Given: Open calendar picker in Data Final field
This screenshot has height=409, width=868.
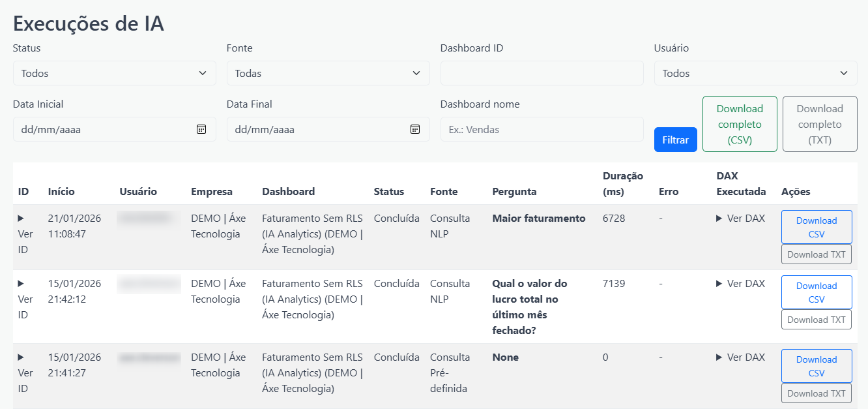Looking at the screenshot, I should (415, 129).
